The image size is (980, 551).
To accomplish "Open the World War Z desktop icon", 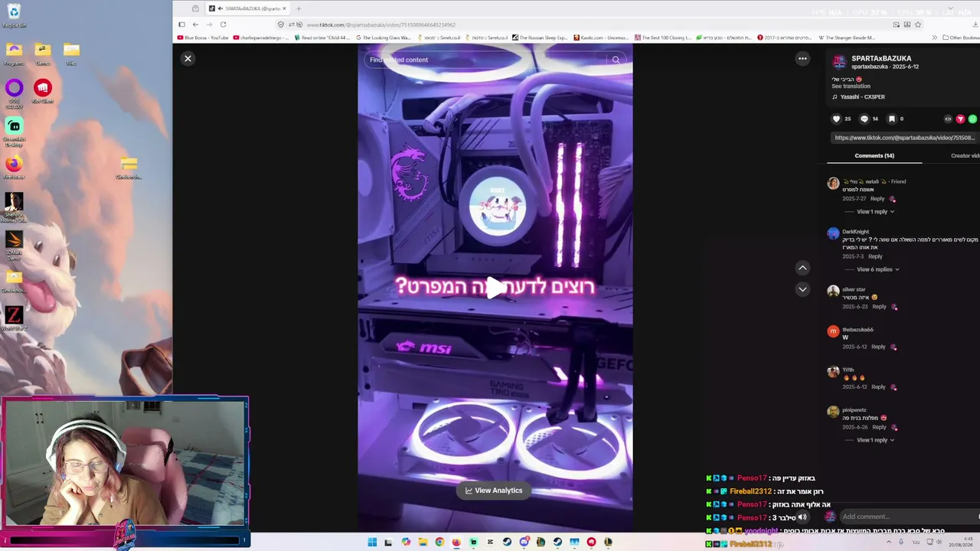I will click(14, 318).
